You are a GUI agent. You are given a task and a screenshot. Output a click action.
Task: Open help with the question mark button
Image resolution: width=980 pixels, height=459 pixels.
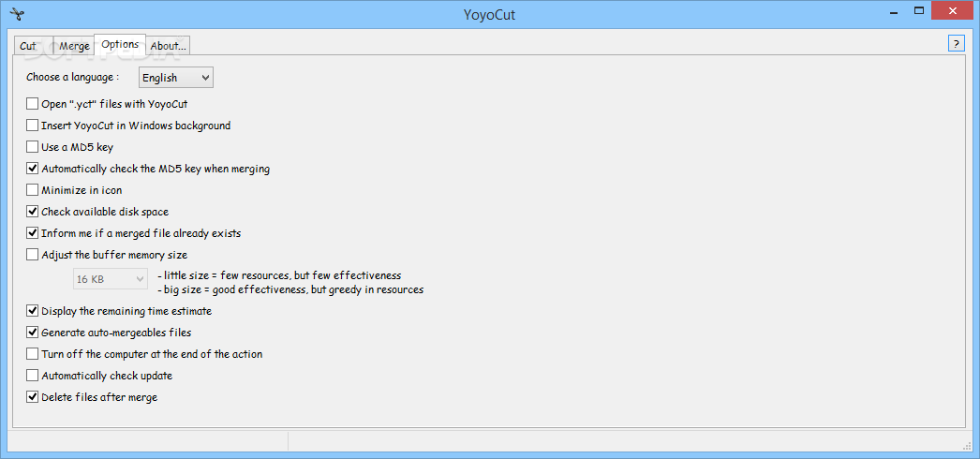click(x=957, y=44)
